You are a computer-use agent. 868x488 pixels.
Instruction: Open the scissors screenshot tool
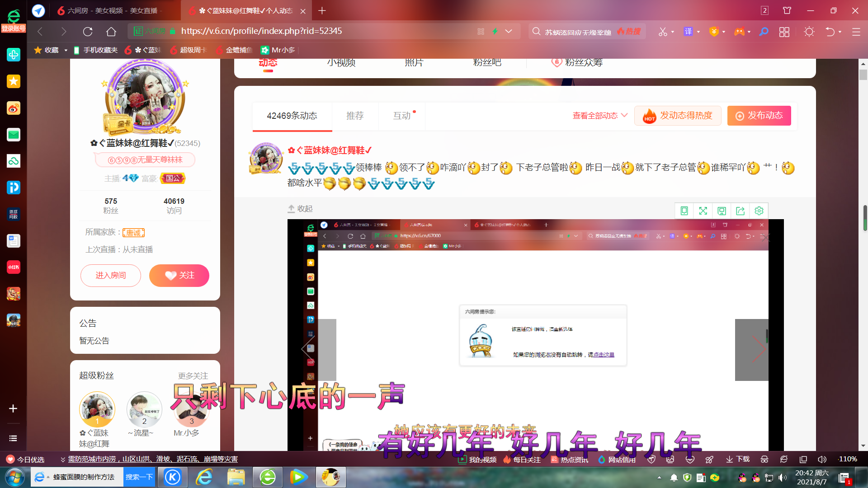(663, 32)
